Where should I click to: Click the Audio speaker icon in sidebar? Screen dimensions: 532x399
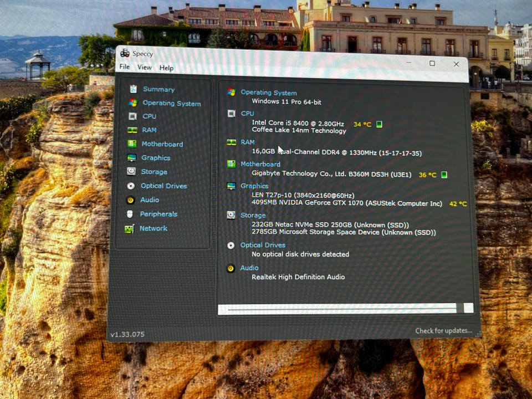pos(130,200)
